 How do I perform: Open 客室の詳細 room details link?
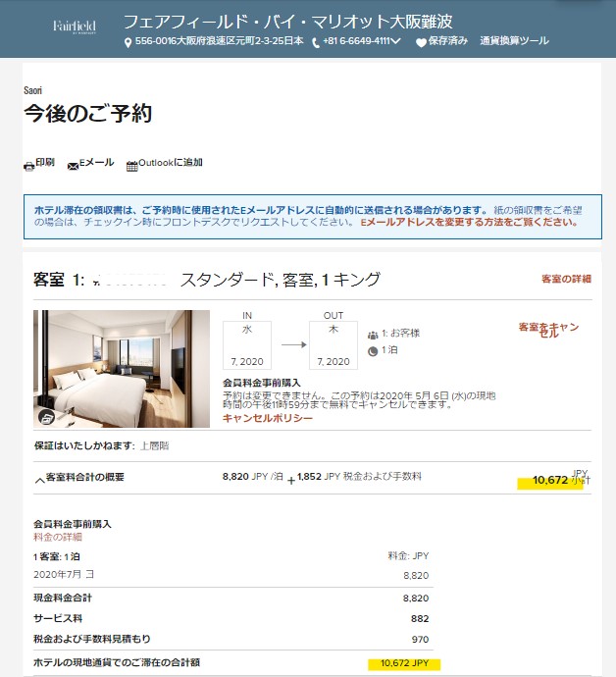pos(566,279)
